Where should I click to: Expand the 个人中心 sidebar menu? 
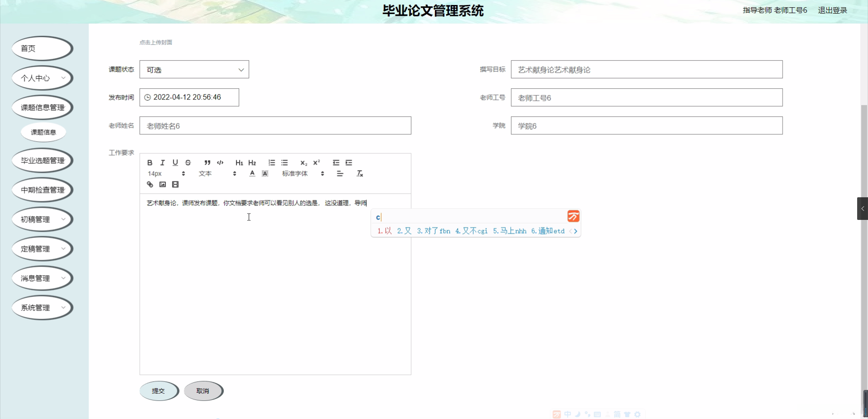[42, 78]
